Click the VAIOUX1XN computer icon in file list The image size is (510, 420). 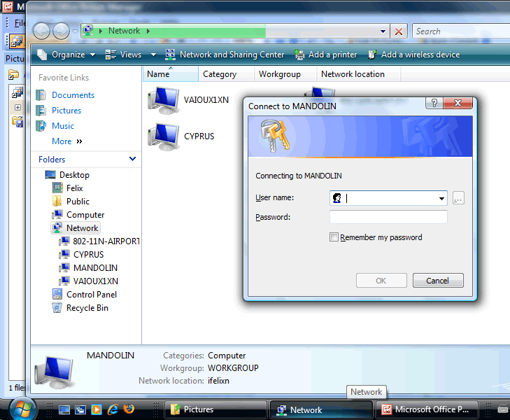coord(164,100)
